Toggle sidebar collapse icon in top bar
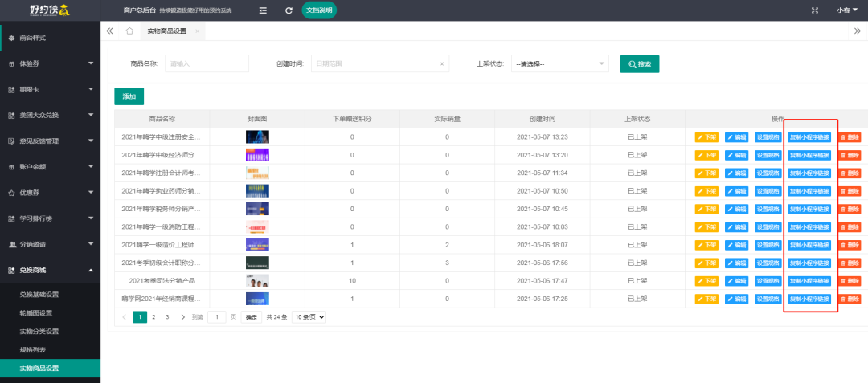The width and height of the screenshot is (868, 383). [x=263, y=10]
